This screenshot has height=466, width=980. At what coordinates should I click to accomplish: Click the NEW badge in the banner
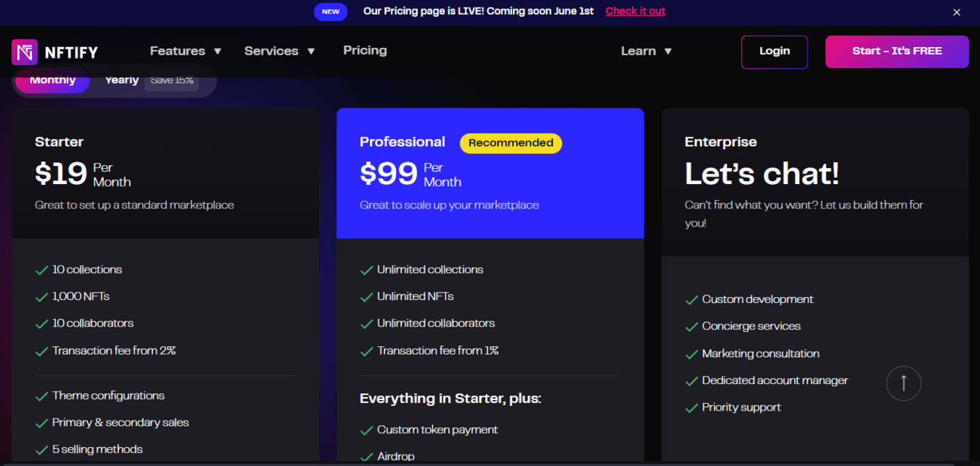[x=331, y=11]
